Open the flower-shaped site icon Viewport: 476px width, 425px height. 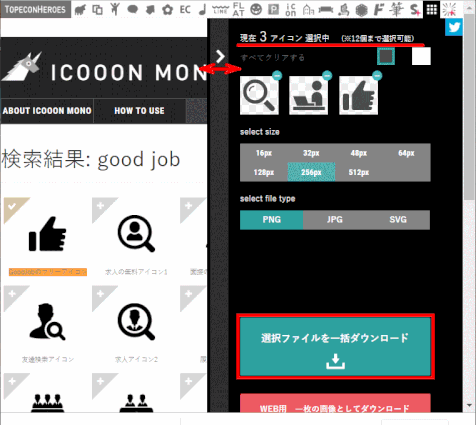[x=168, y=10]
